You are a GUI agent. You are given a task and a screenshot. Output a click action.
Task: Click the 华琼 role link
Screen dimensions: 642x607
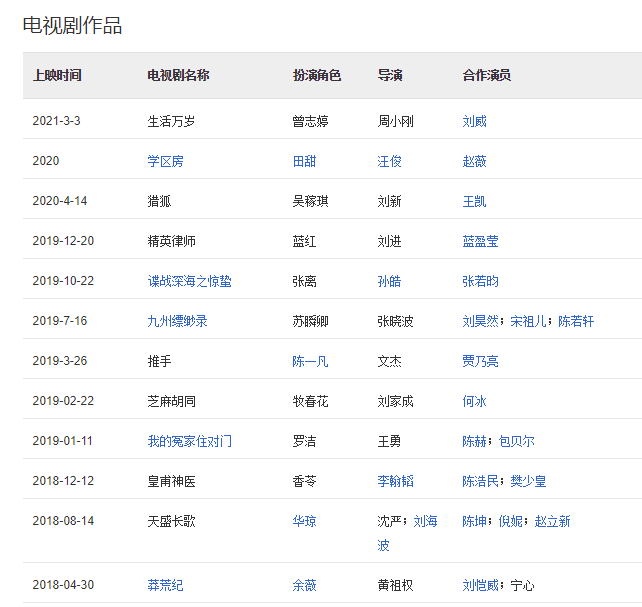click(304, 521)
